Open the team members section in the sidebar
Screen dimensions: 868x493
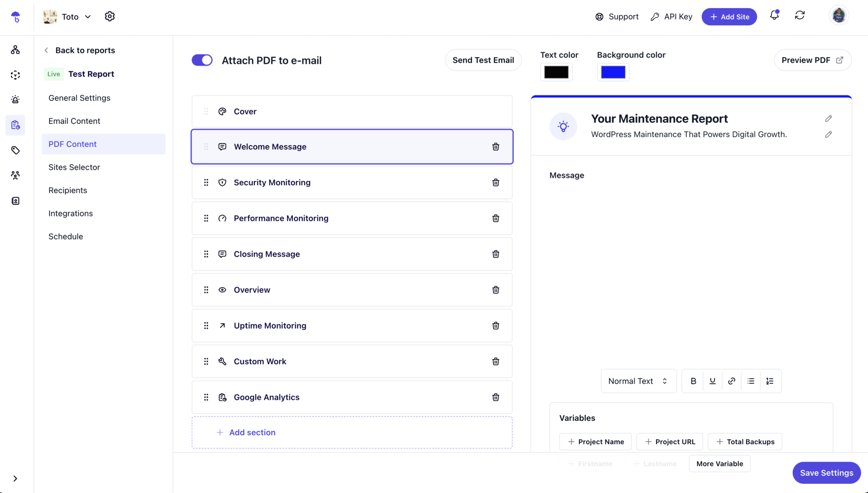tap(15, 175)
